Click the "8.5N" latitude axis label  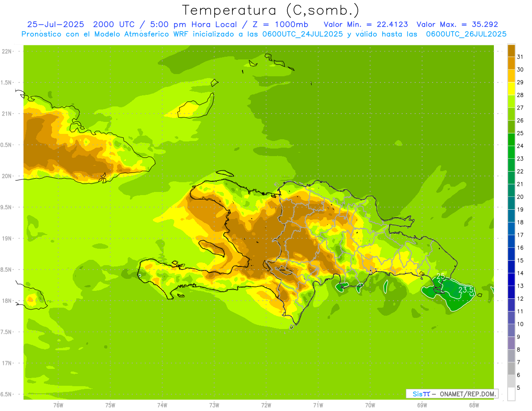pos(7,270)
